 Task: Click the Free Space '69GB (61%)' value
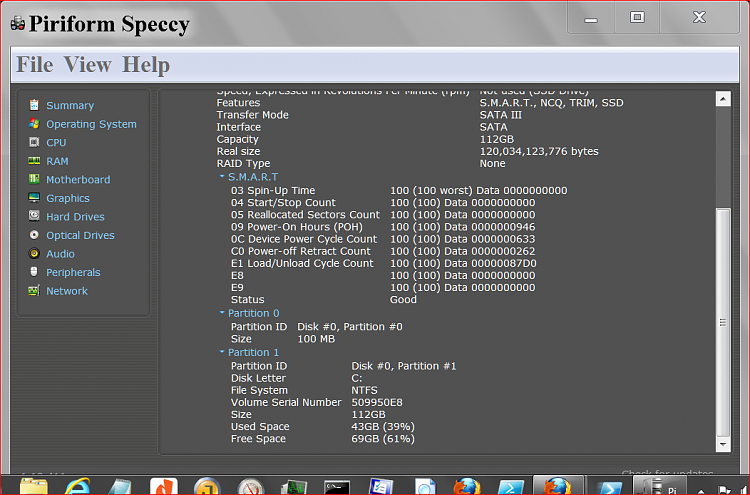tap(383, 439)
